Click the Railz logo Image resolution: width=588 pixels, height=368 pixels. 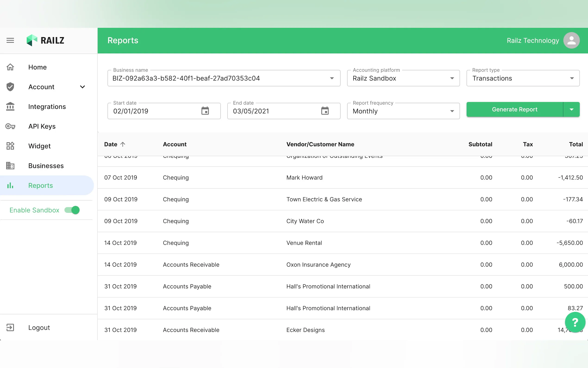[x=45, y=40]
